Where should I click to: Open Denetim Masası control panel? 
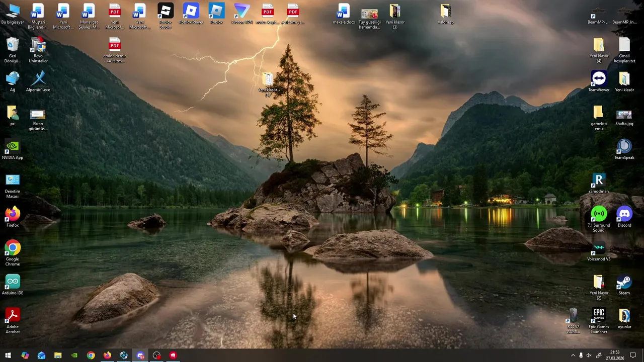(13, 186)
